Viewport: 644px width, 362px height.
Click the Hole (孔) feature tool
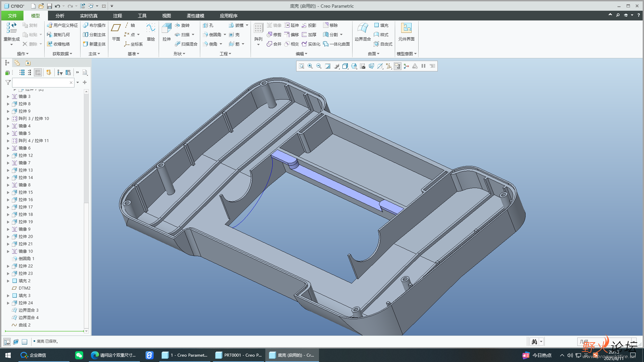point(208,25)
